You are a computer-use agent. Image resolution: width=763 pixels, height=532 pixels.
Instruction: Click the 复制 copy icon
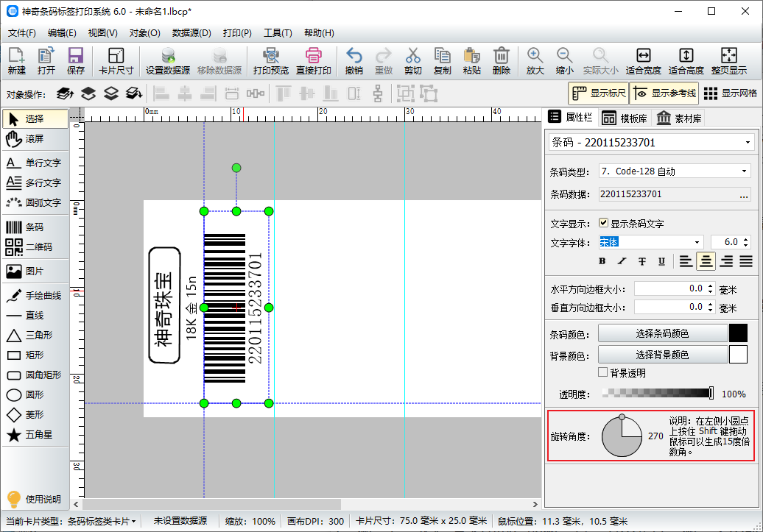[443, 61]
